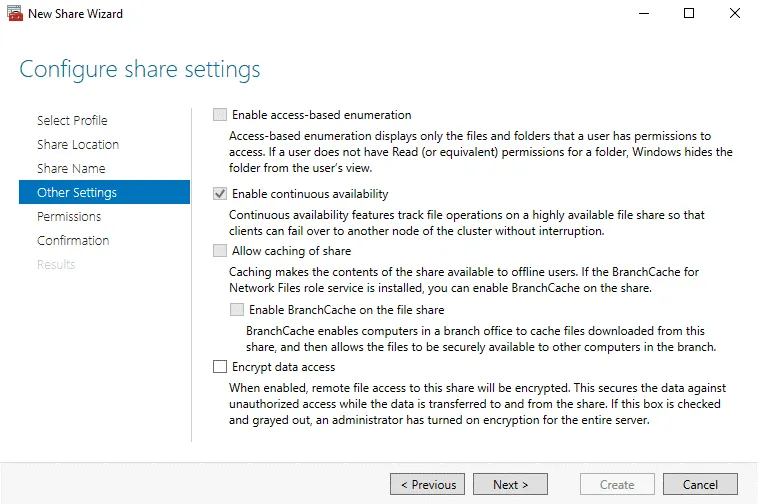Open the Share Location step
The image size is (758, 504).
click(x=78, y=144)
